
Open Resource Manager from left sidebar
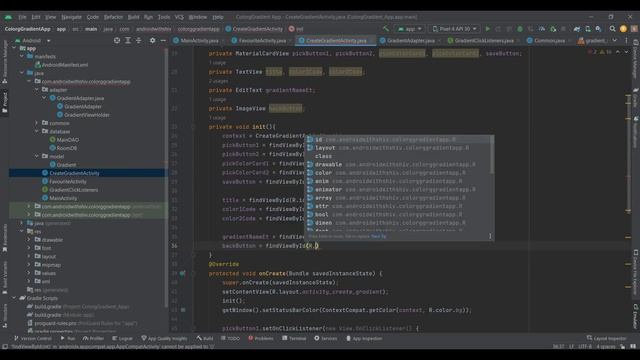(4, 62)
